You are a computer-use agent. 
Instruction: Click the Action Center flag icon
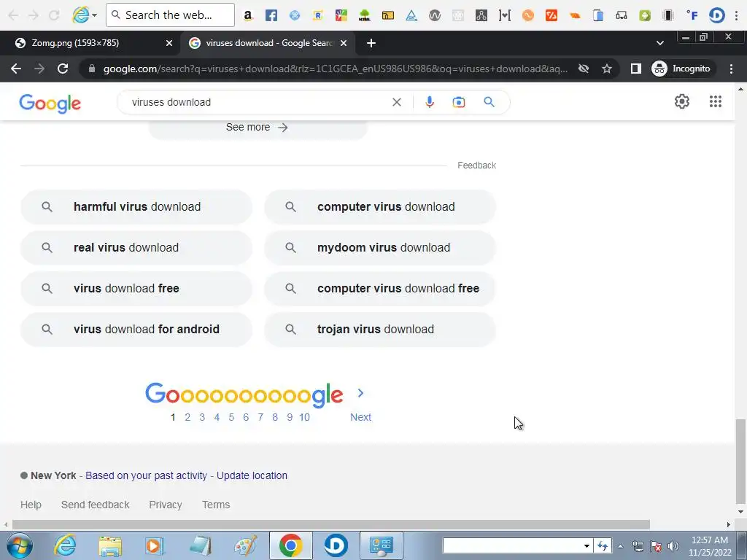pyautogui.click(x=656, y=546)
